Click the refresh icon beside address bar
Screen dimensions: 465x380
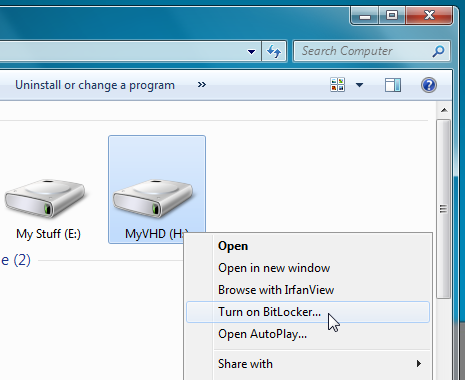(x=274, y=51)
